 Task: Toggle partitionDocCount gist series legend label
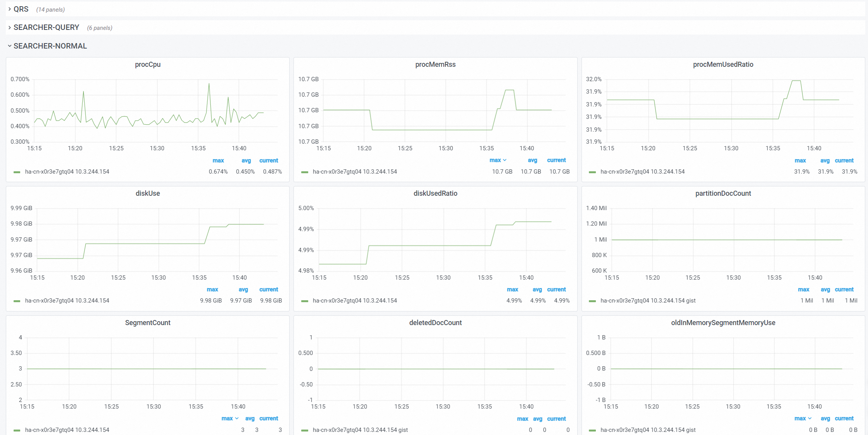click(648, 301)
